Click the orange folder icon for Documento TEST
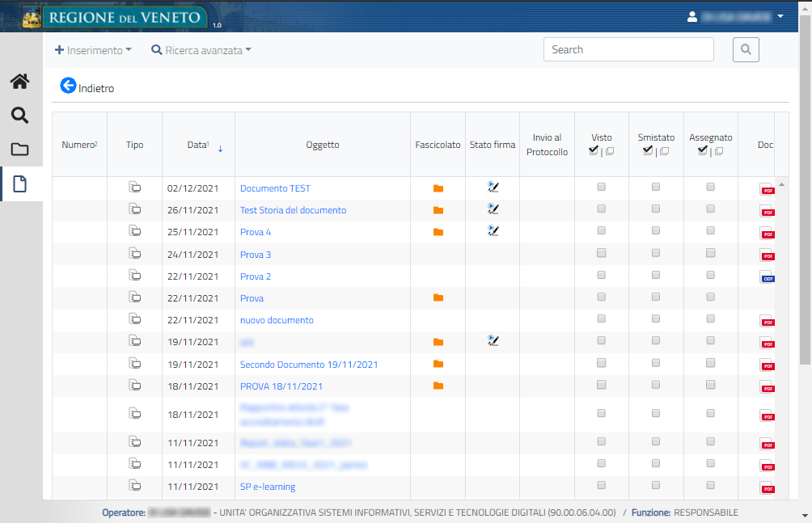Viewport: 812px width, 523px height. [x=438, y=188]
